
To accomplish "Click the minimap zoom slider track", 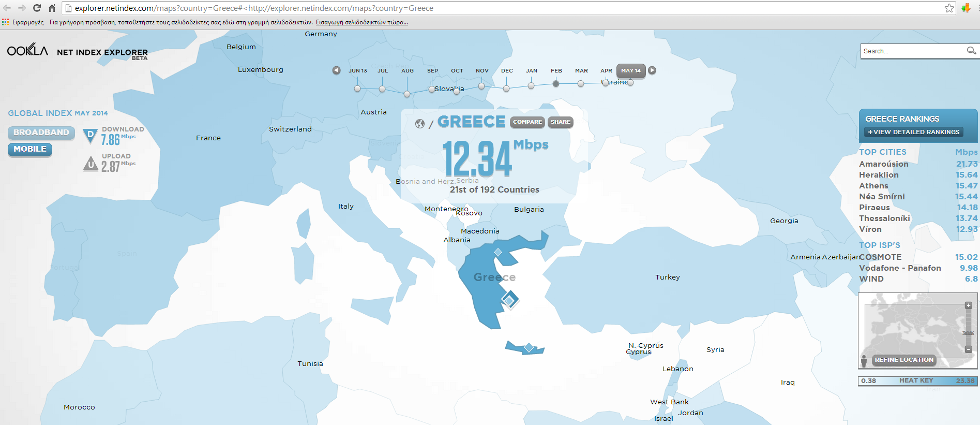I will pyautogui.click(x=969, y=327).
